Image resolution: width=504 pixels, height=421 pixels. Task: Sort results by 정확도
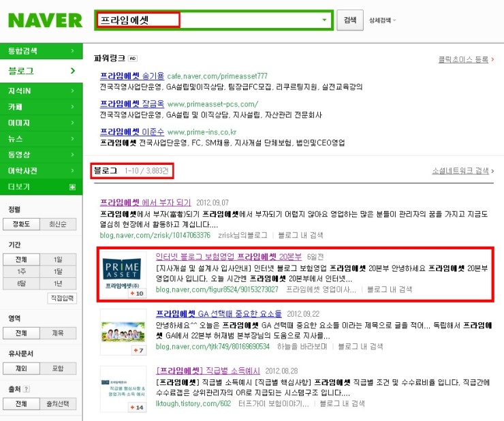pyautogui.click(x=21, y=224)
